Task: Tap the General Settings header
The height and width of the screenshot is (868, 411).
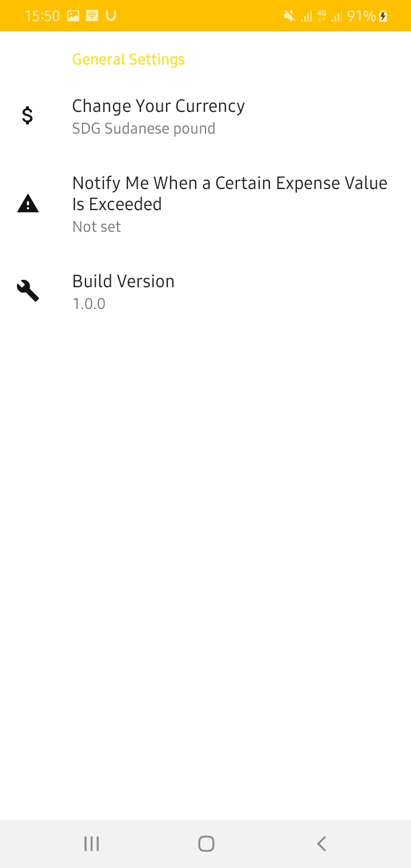Action: pyautogui.click(x=128, y=59)
